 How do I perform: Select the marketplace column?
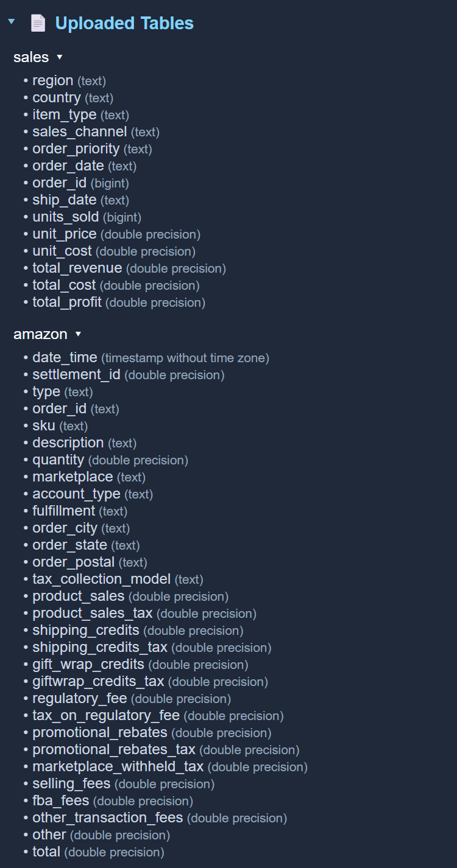73,477
